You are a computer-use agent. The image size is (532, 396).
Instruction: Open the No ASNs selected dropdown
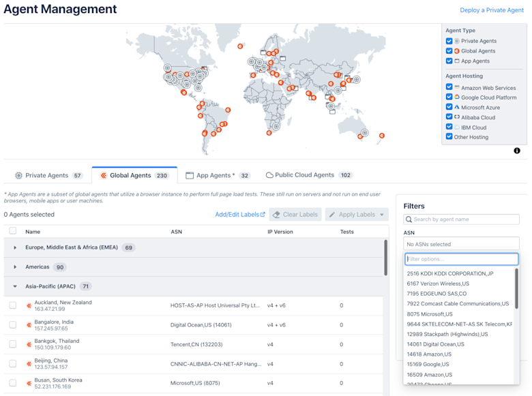click(x=461, y=244)
